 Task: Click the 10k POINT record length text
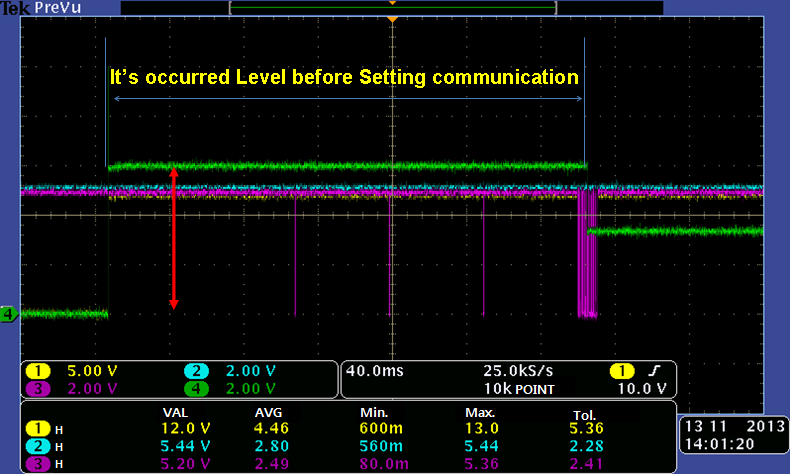point(519,389)
